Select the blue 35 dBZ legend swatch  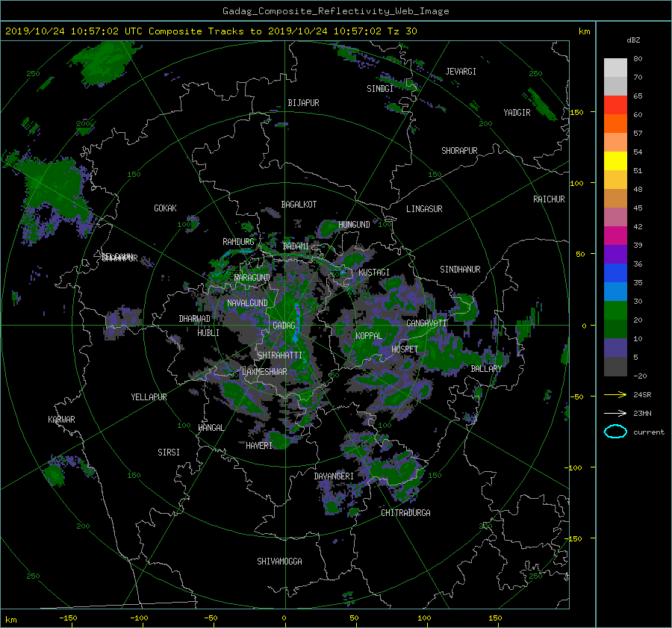coord(615,273)
